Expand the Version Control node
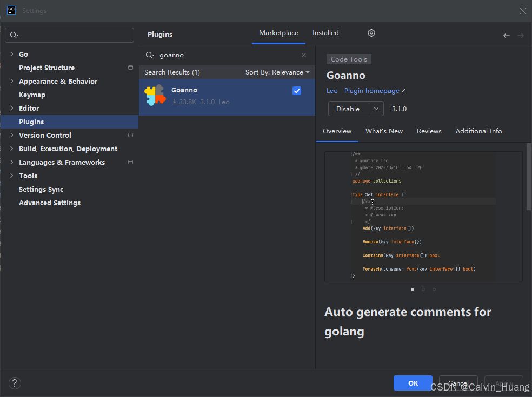This screenshot has width=532, height=397. (x=11, y=135)
